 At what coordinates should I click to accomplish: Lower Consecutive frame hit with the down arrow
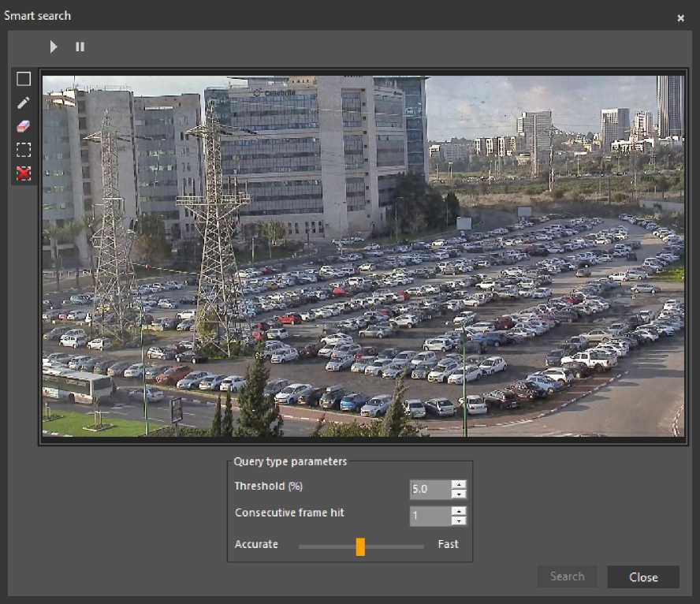pyautogui.click(x=459, y=521)
